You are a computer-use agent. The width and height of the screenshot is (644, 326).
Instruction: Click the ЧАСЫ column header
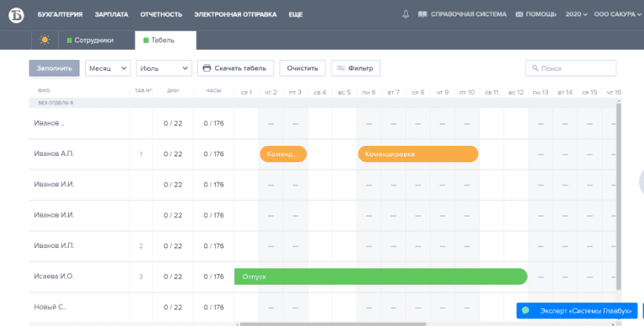click(x=214, y=90)
